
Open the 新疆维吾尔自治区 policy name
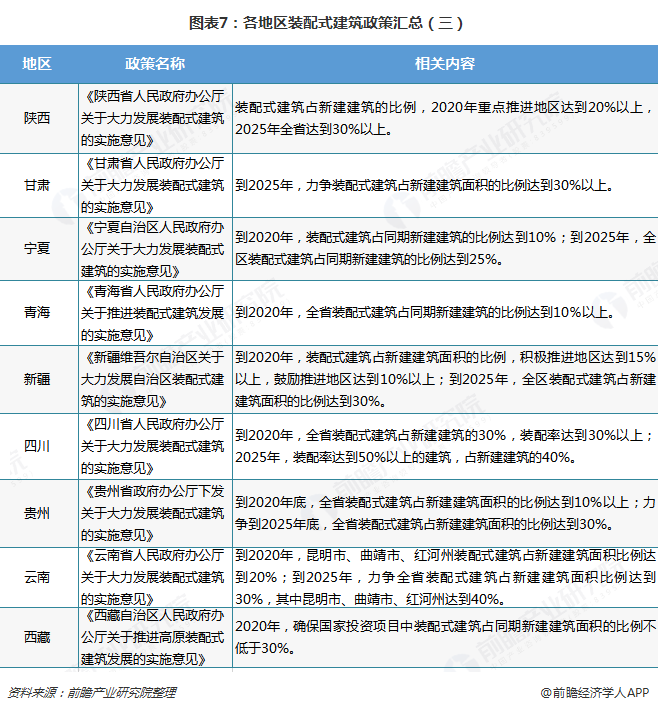coord(153,379)
